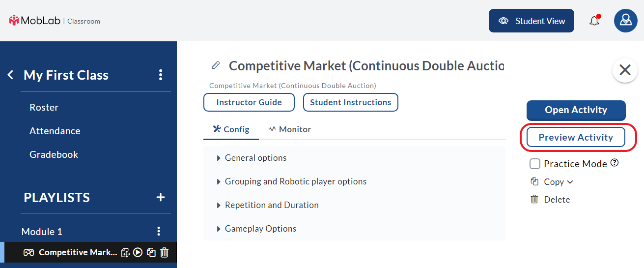Open the notifications bell
The width and height of the screenshot is (644, 268).
click(594, 21)
